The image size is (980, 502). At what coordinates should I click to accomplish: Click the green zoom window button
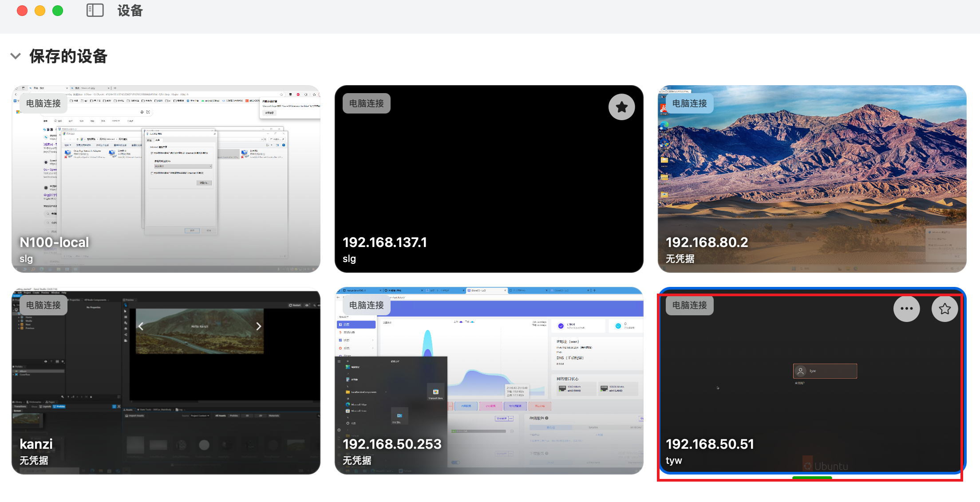point(58,11)
